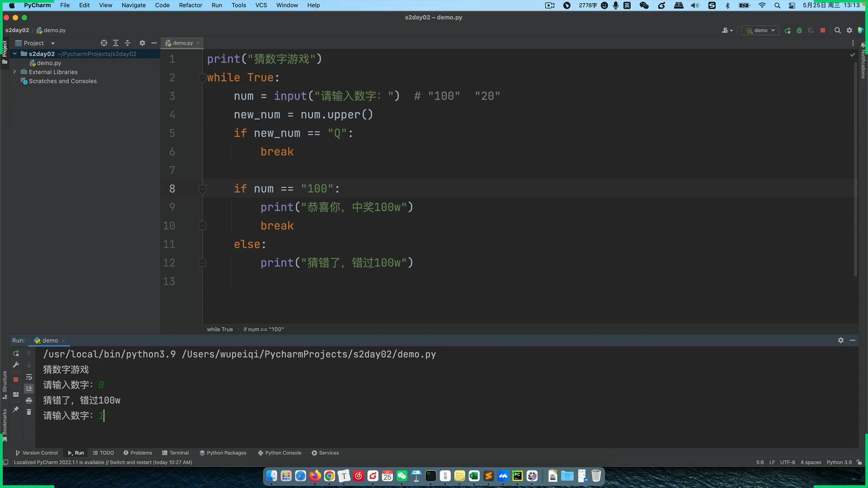Expand the External Libraries tree node
This screenshot has width=868, height=488.
14,72
